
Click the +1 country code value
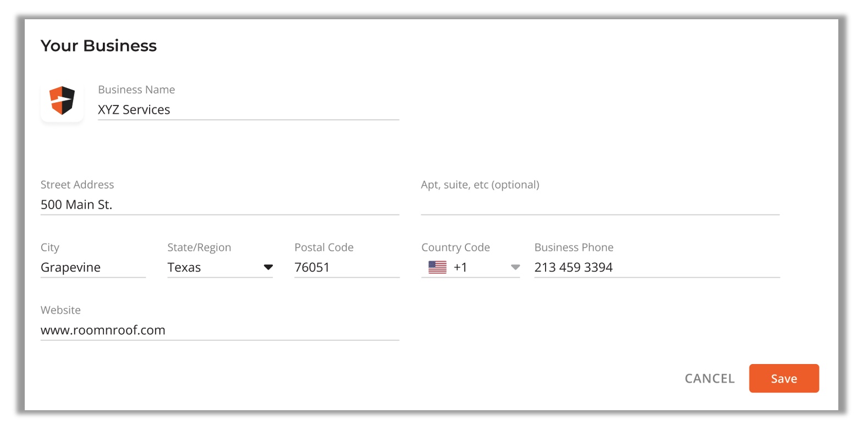point(460,267)
